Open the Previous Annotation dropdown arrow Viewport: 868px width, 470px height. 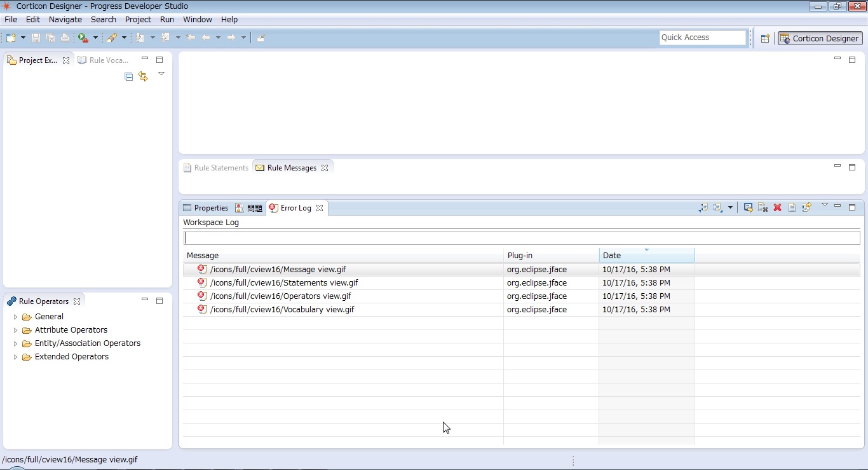(x=178, y=38)
